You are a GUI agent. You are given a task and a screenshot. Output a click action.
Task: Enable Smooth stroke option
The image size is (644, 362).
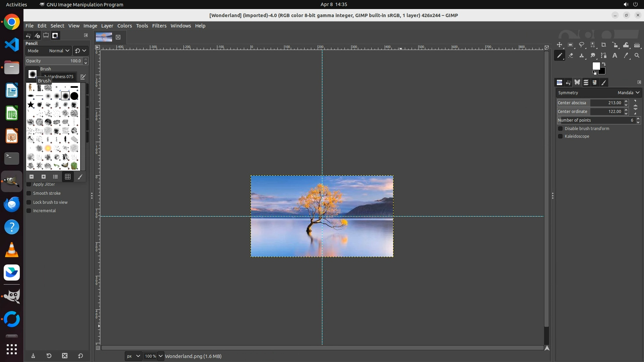[x=29, y=193]
